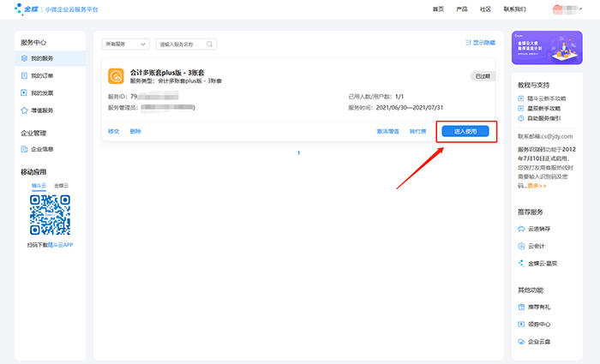The height and width of the screenshot is (364, 600).
Task: Click page number 1 in pagination
Action: click(x=298, y=153)
